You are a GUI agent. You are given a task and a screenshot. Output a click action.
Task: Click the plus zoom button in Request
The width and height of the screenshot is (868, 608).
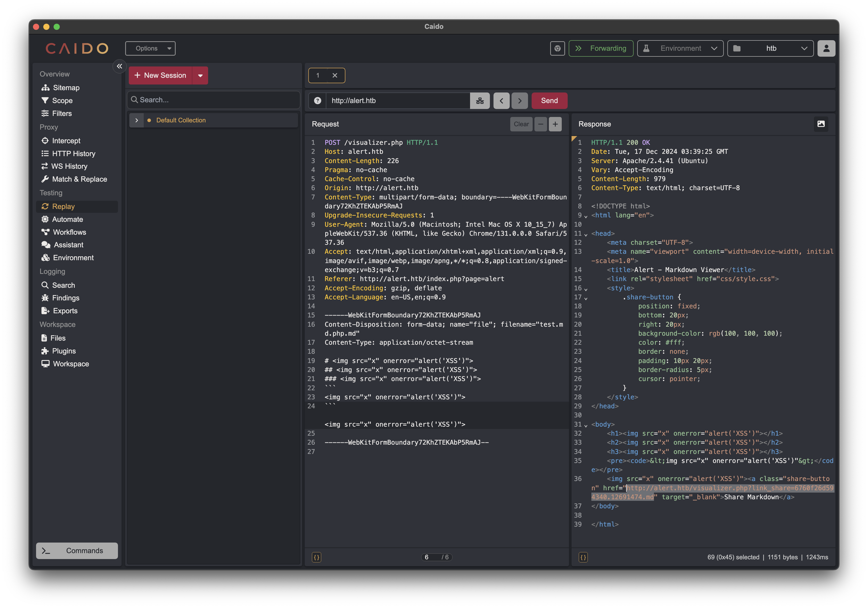coord(555,124)
